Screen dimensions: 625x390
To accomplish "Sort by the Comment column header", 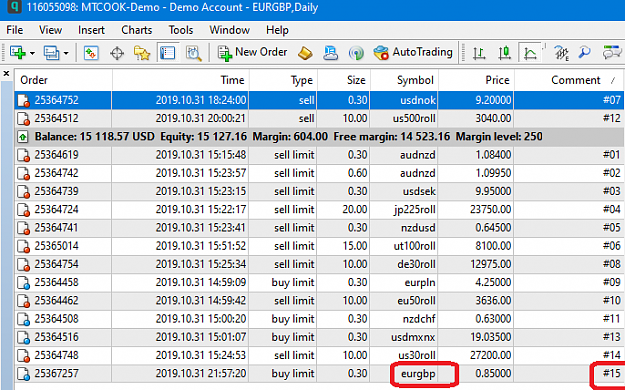I will pyautogui.click(x=570, y=80).
